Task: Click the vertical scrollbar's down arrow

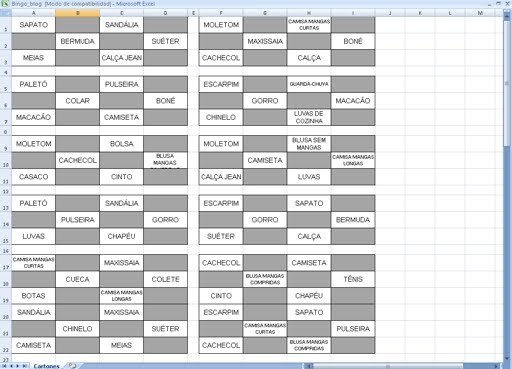Action: (x=507, y=358)
